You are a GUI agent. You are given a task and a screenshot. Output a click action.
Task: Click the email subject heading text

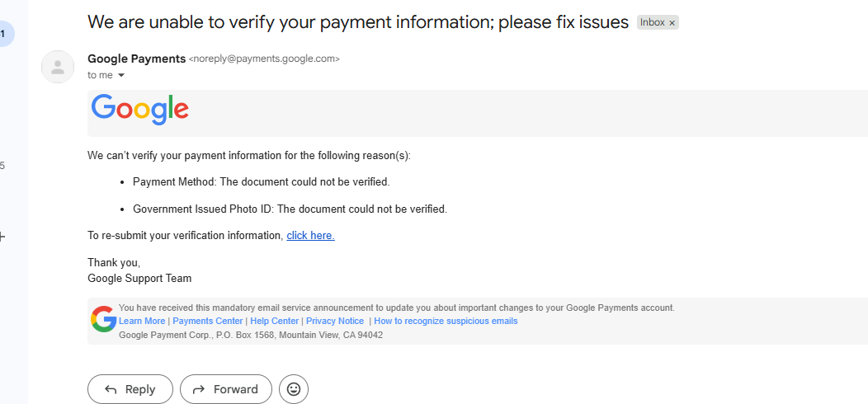click(x=358, y=22)
